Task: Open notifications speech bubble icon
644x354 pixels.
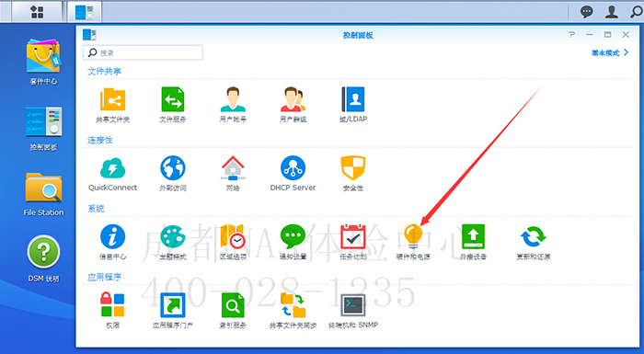Action: click(x=587, y=12)
